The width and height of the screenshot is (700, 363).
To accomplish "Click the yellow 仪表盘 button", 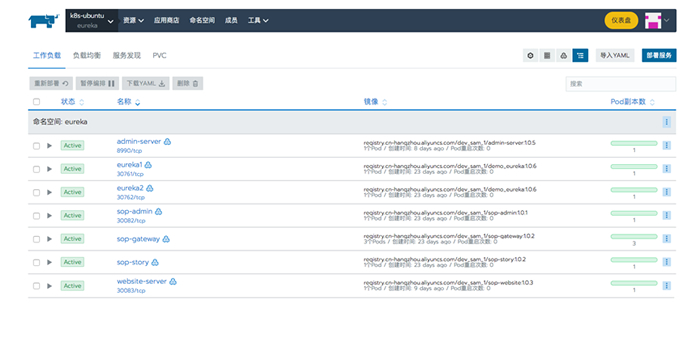I will [621, 21].
